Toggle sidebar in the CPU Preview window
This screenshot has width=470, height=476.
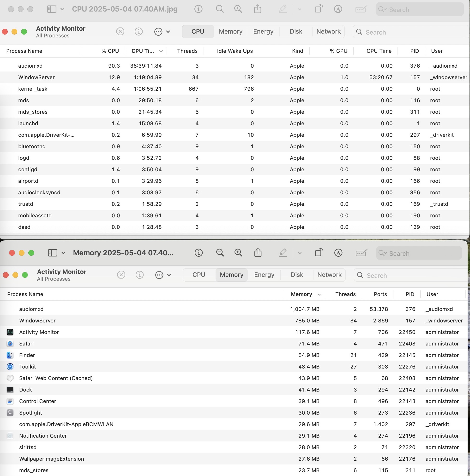(x=52, y=9)
